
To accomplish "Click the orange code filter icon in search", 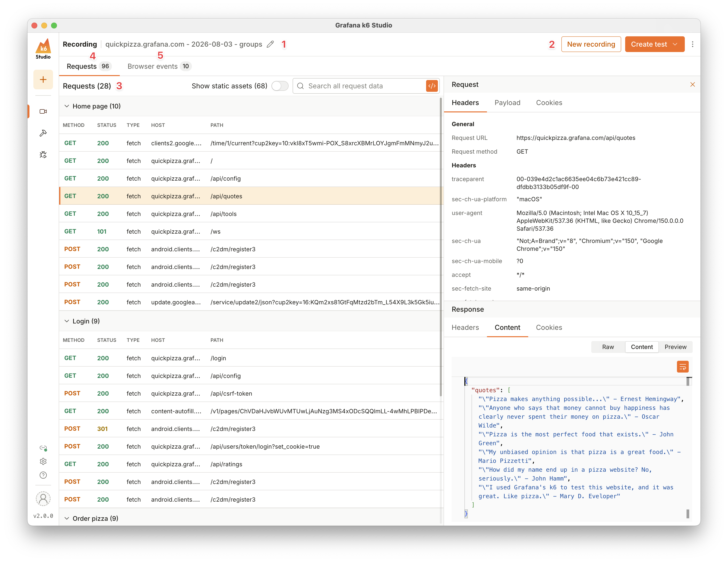I will [432, 86].
